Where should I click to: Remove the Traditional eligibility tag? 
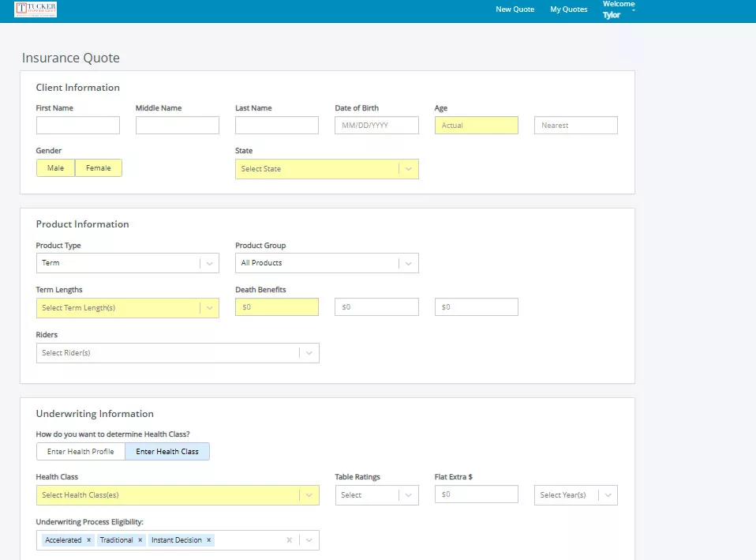[140, 540]
